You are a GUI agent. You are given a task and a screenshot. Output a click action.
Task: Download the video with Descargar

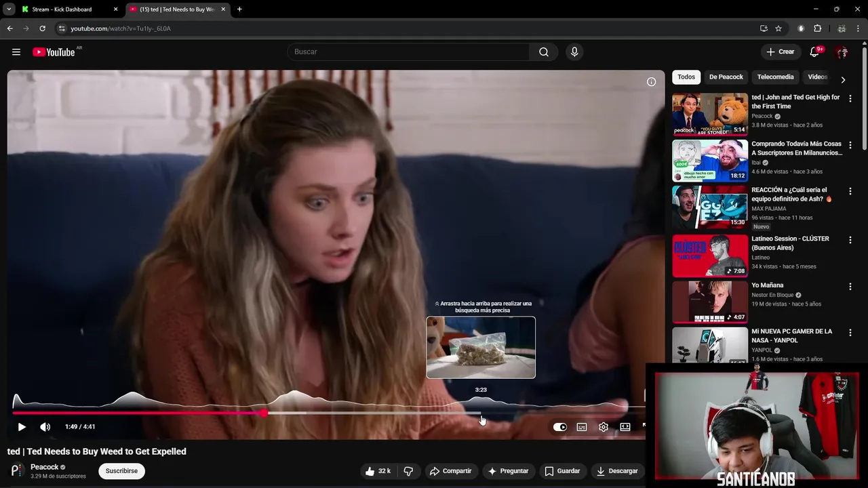tap(617, 471)
